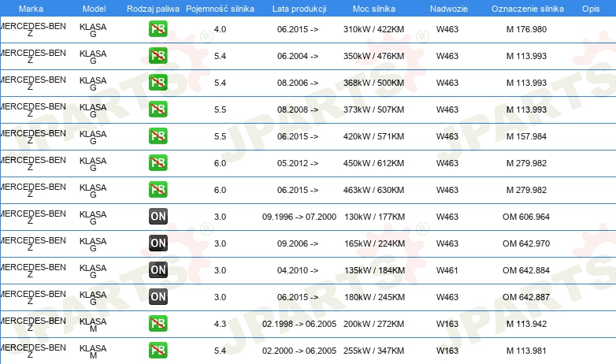
Task: Select the Oznaczenie silnika column header
Action: point(528,9)
